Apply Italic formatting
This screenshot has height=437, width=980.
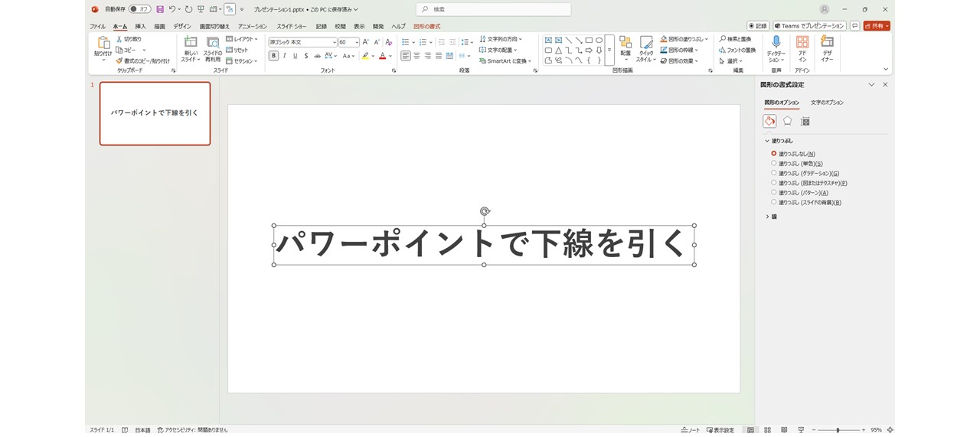[x=285, y=56]
